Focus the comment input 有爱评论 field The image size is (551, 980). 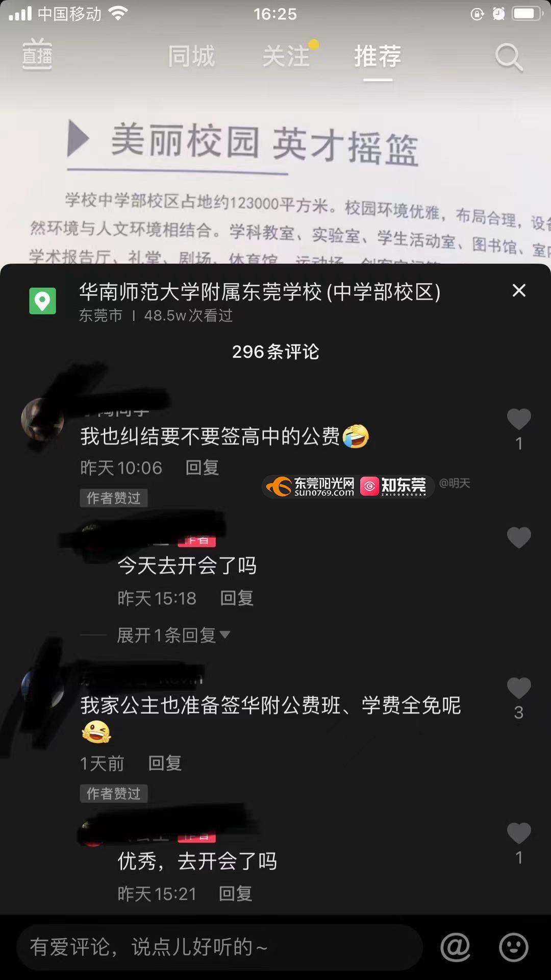point(219,947)
